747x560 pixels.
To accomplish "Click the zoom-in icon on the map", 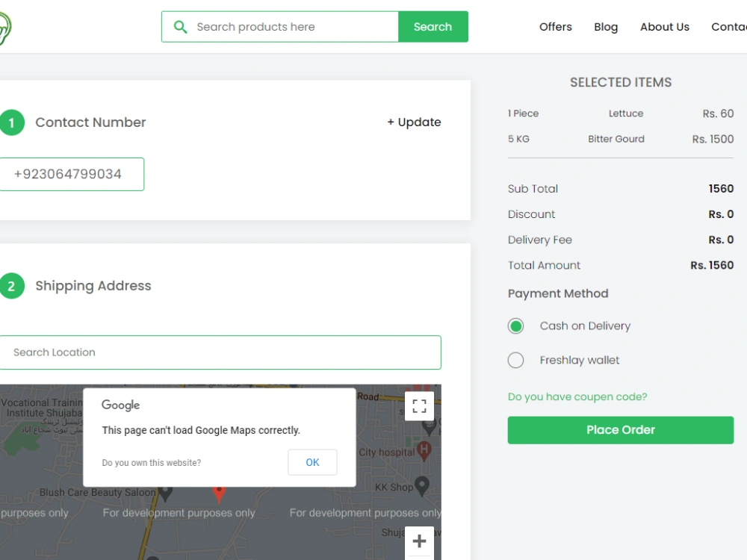I will tap(419, 541).
